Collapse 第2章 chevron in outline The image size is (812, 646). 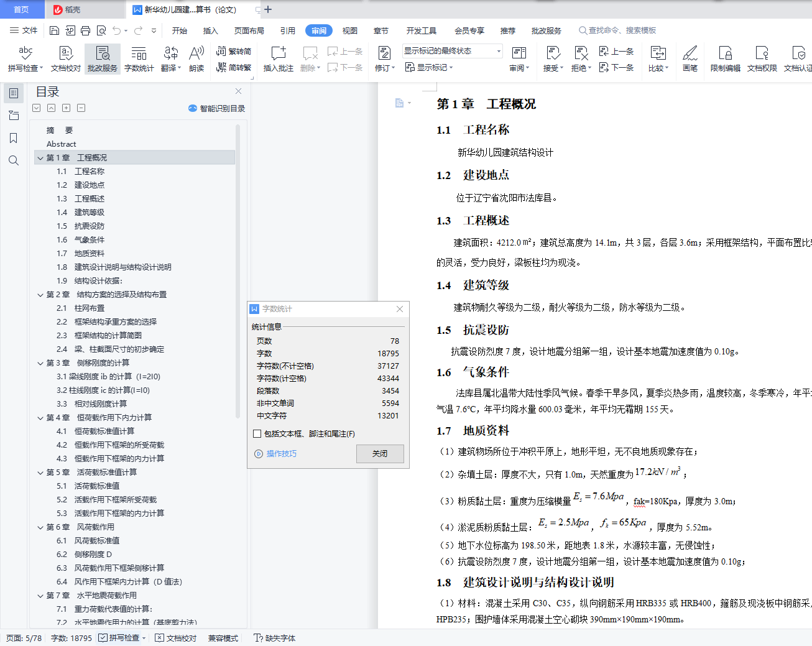pos(40,295)
